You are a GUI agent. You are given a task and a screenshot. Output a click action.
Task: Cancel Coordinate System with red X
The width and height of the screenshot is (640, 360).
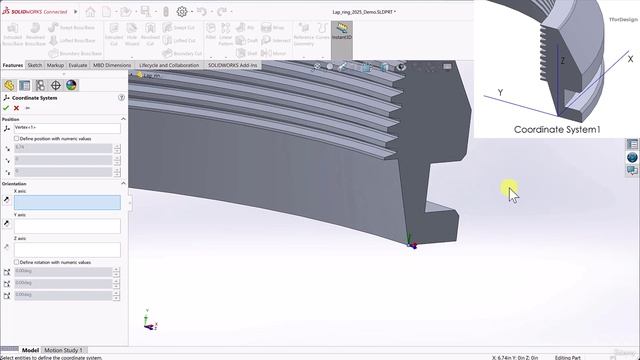(x=16, y=108)
